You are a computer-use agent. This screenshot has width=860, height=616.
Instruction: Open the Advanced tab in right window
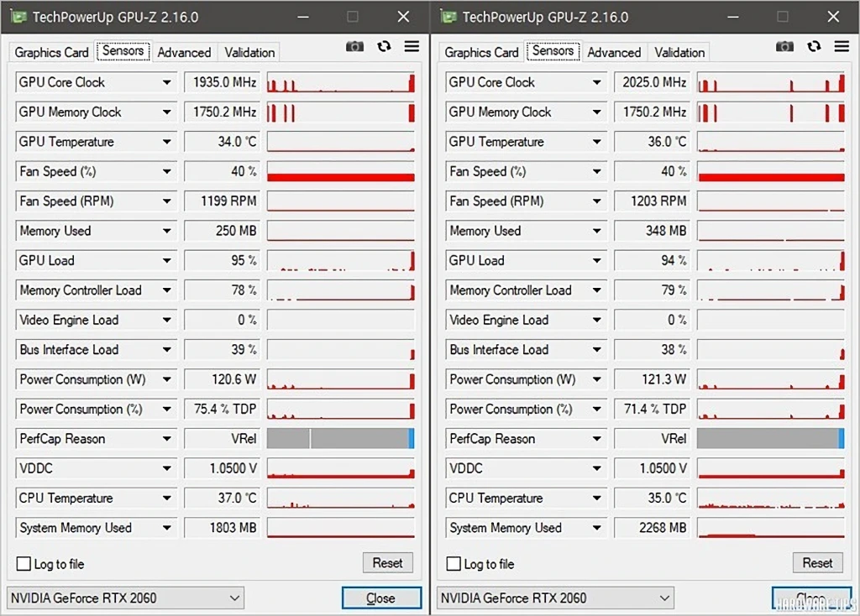coord(614,53)
